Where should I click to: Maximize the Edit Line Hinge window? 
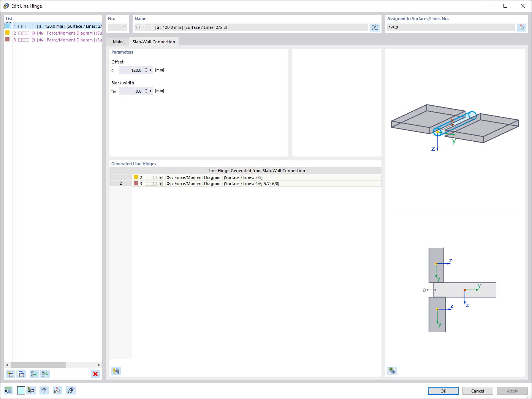(505, 6)
